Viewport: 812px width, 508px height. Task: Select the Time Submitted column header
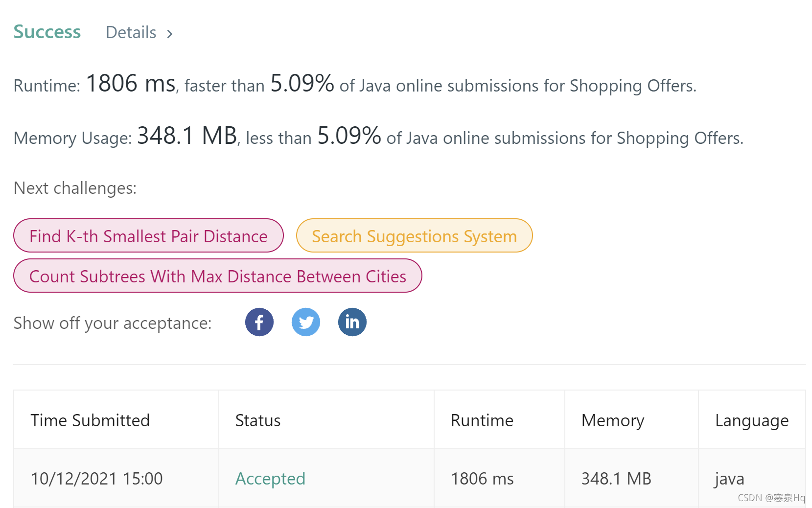coord(90,420)
